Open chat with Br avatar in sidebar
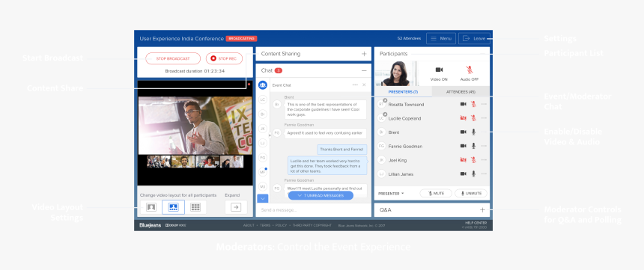The width and height of the screenshot is (644, 270). click(263, 114)
